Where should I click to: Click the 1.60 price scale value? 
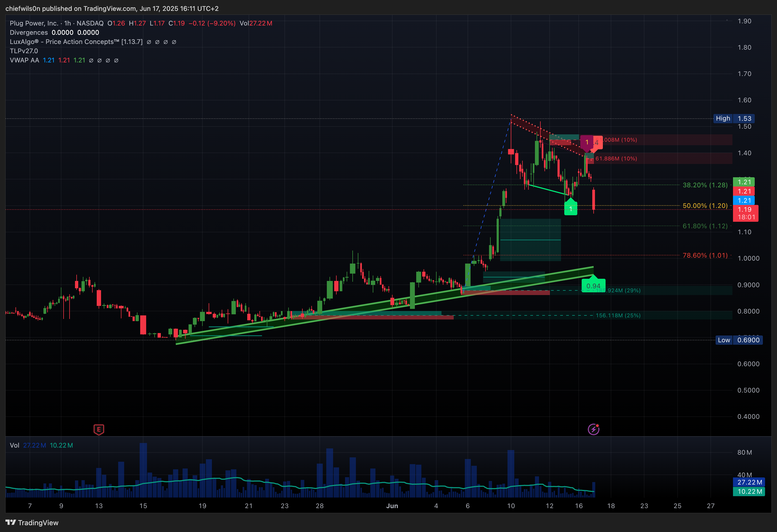pos(744,100)
